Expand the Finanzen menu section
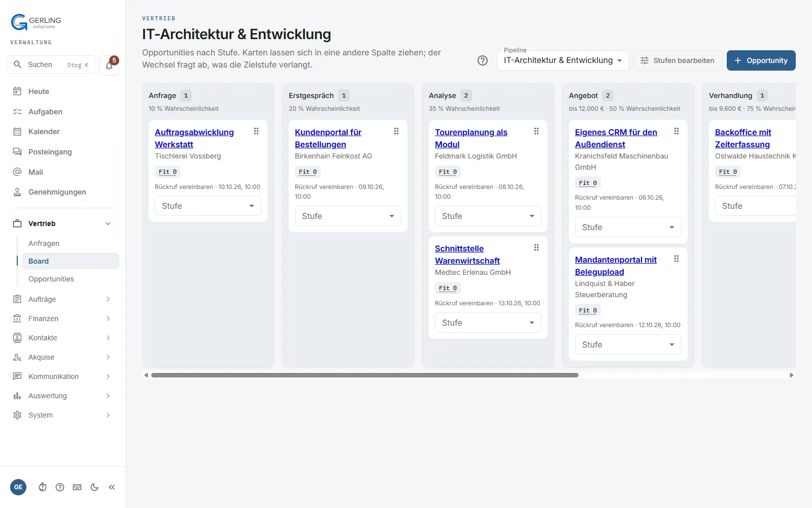The image size is (812, 508). 63,319
